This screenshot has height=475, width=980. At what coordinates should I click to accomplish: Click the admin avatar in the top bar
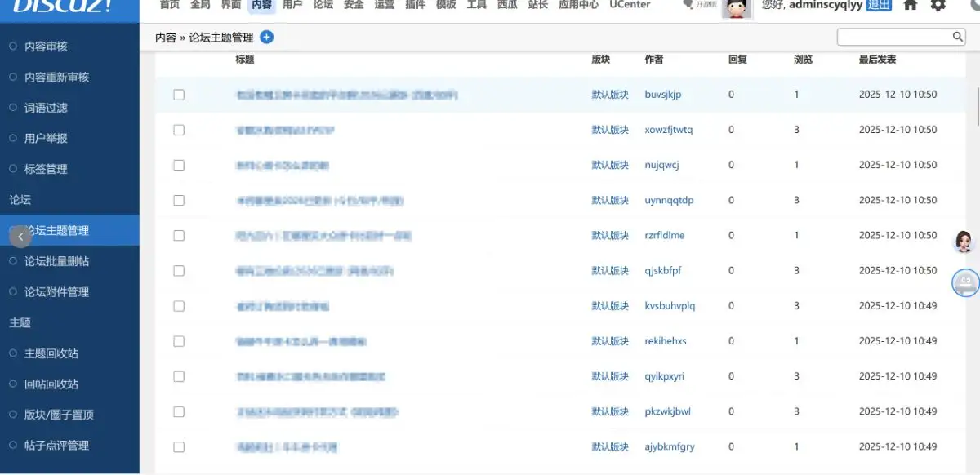[x=735, y=8]
